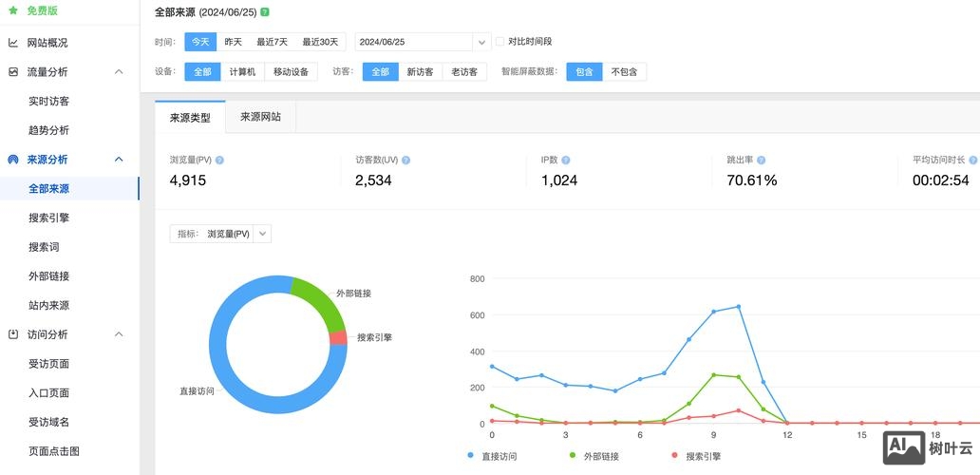Viewport: 980px width, 475px height.
Task: Select 全部 under 设备 filter
Action: point(202,72)
